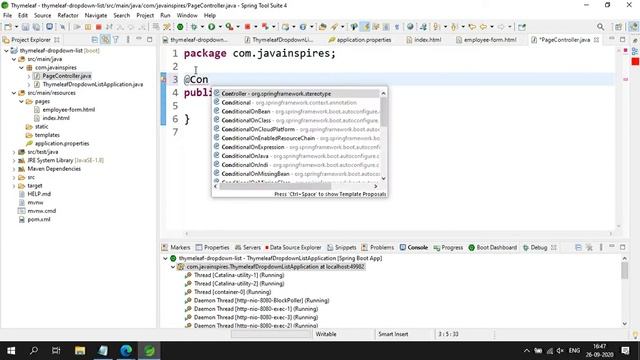Click Collapse All in Project Explorer
This screenshot has width=640, height=360.
click(95, 40)
